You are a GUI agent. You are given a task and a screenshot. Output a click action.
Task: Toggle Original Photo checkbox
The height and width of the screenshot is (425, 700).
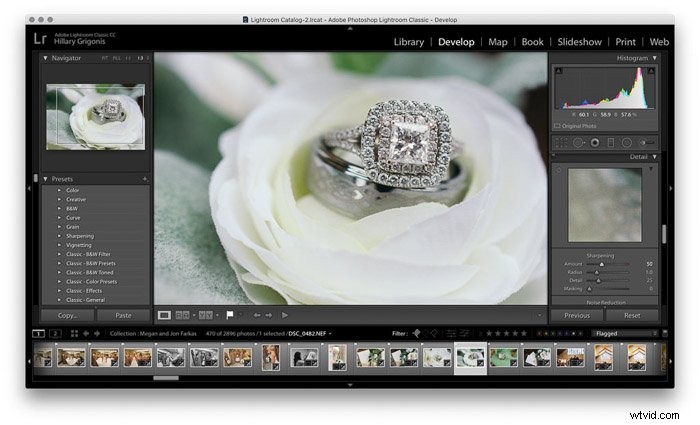(557, 126)
